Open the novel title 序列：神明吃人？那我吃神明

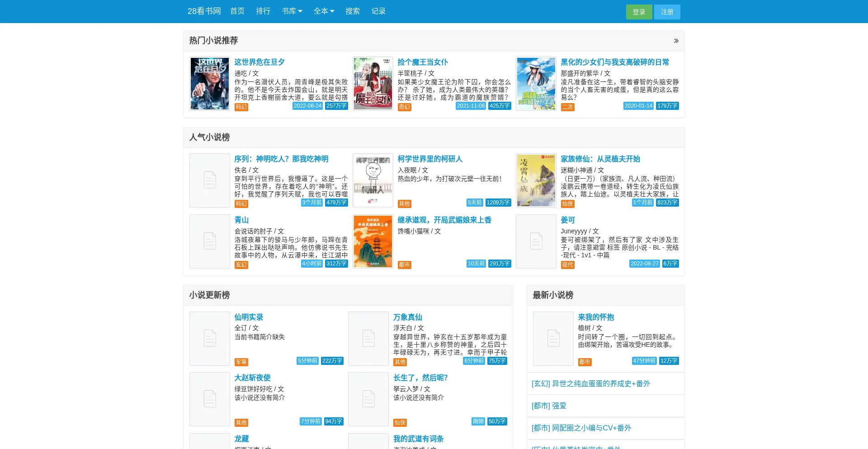click(x=281, y=159)
